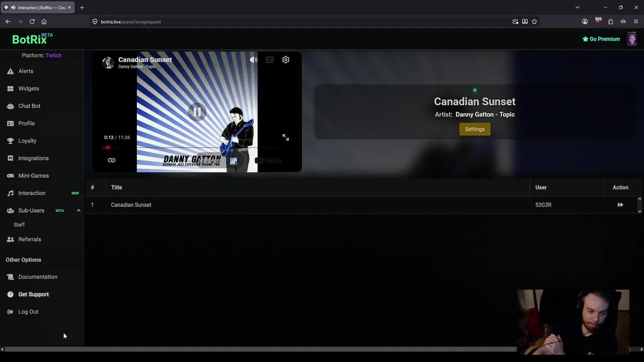Copy the video link with the chain icon
The image size is (644, 362).
[112, 160]
